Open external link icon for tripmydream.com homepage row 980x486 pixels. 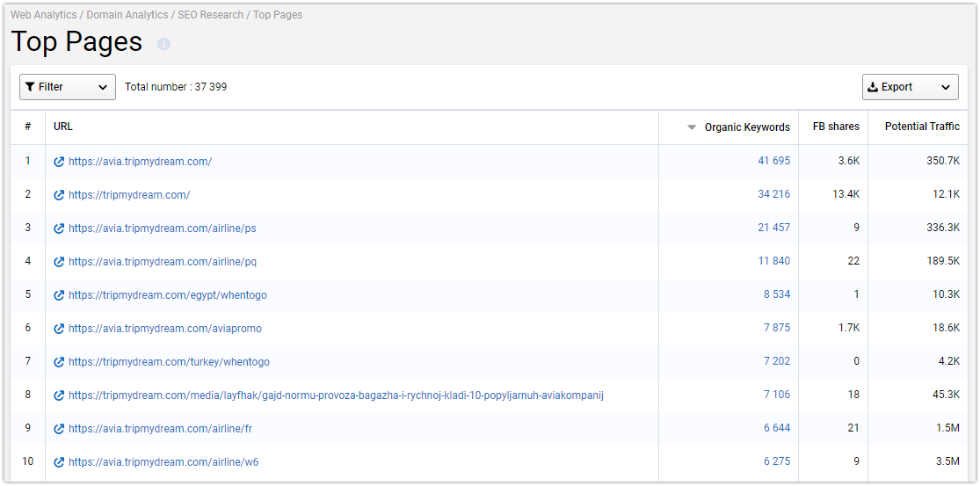pos(60,195)
